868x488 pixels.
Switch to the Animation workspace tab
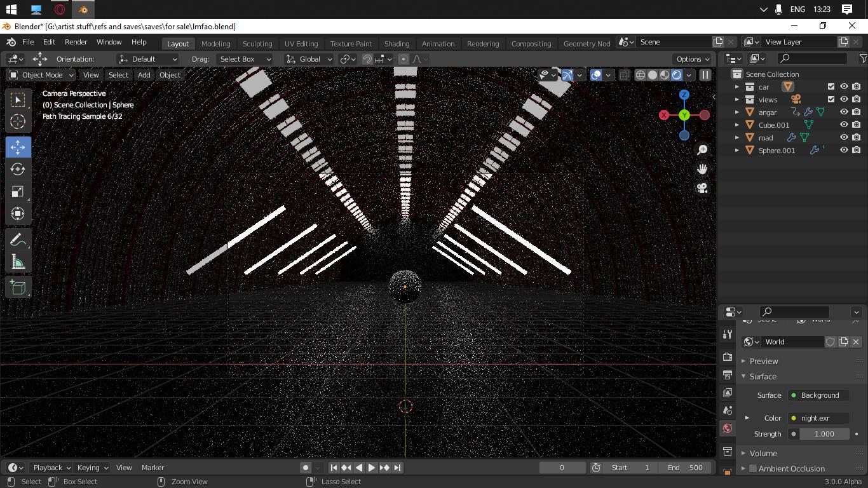[438, 43]
